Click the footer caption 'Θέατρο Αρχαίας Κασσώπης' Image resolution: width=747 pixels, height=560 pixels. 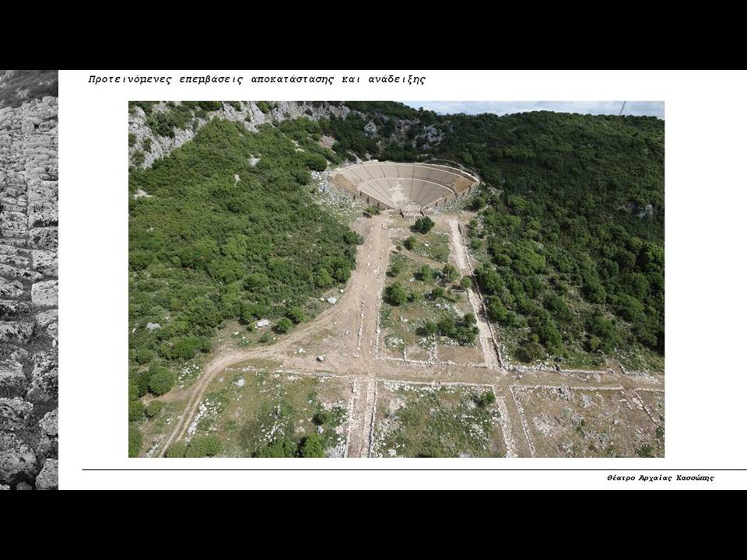[661, 478]
